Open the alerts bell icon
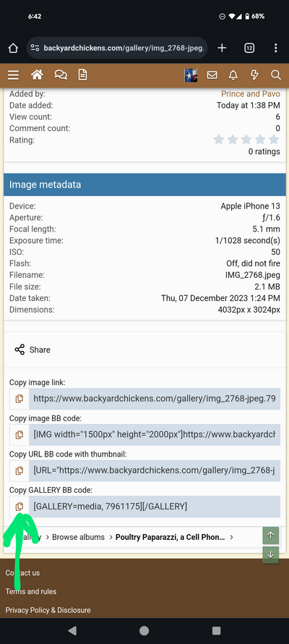 click(x=233, y=75)
